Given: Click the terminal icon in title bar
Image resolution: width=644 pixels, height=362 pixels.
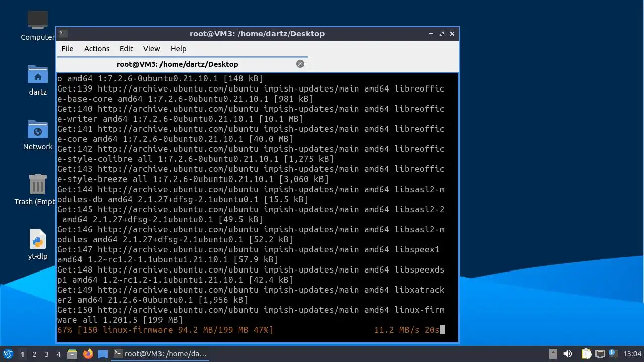Looking at the screenshot, I should pyautogui.click(x=63, y=34).
